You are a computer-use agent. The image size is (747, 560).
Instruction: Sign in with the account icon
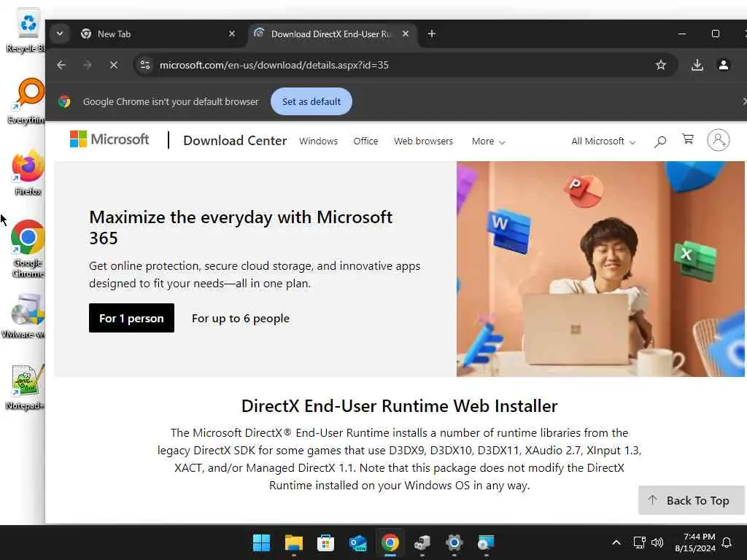(x=718, y=140)
